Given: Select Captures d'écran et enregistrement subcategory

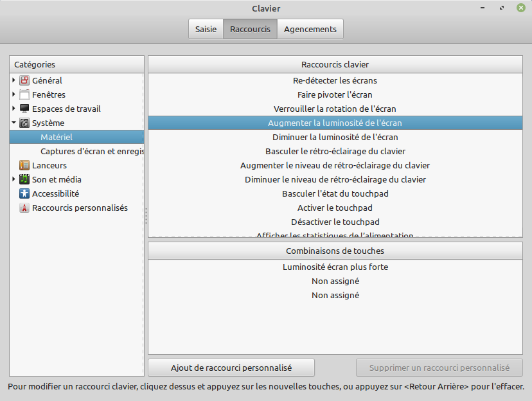Looking at the screenshot, I should (x=91, y=152).
